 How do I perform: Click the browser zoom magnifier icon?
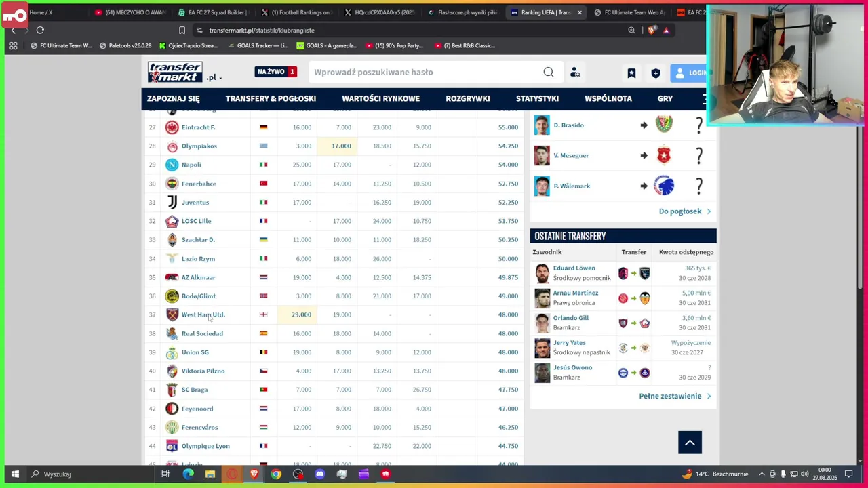pyautogui.click(x=631, y=30)
